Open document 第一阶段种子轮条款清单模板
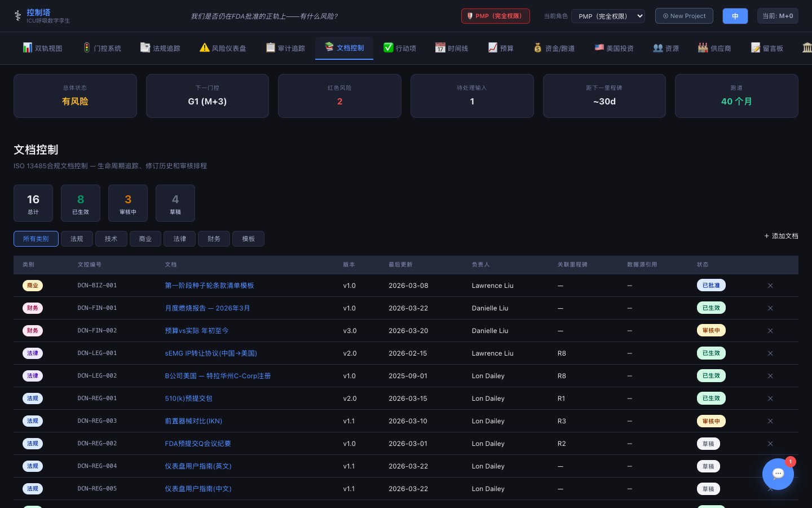This screenshot has width=812, height=508. tap(209, 286)
